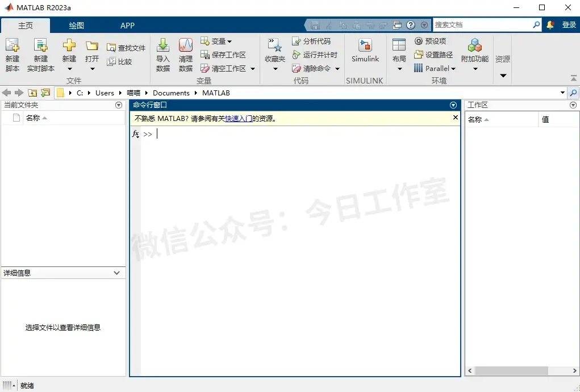Open the address bar history dropdown
This screenshot has height=392, width=580.
coord(562,93)
